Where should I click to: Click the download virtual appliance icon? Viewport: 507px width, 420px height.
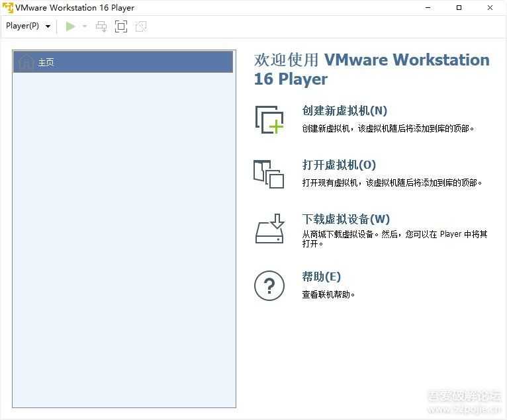(x=269, y=228)
